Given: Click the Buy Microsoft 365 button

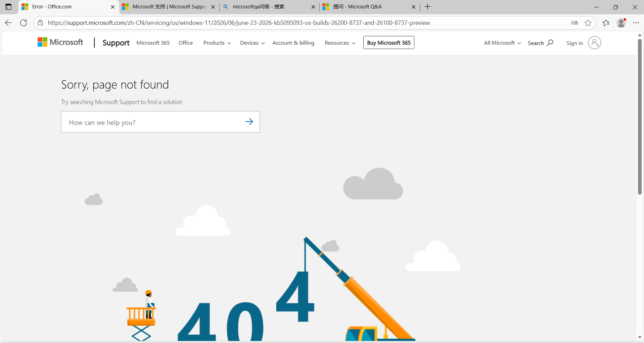Looking at the screenshot, I should 389,43.
